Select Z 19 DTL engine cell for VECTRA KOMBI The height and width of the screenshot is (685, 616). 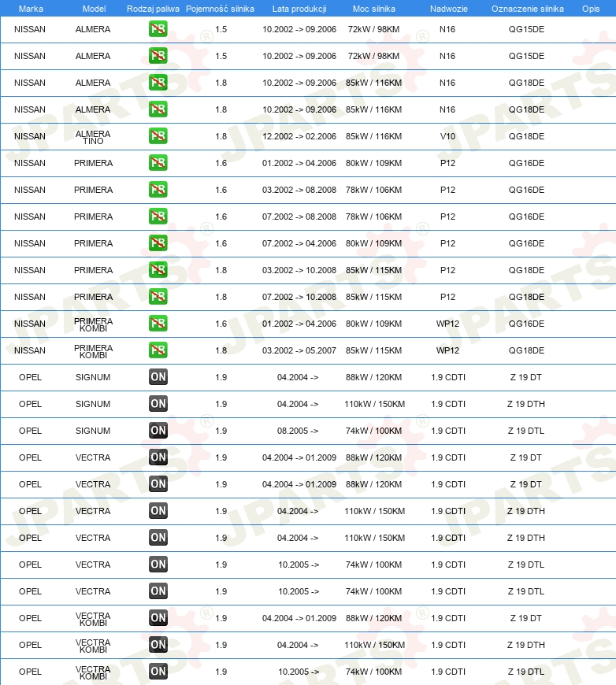(x=526, y=672)
